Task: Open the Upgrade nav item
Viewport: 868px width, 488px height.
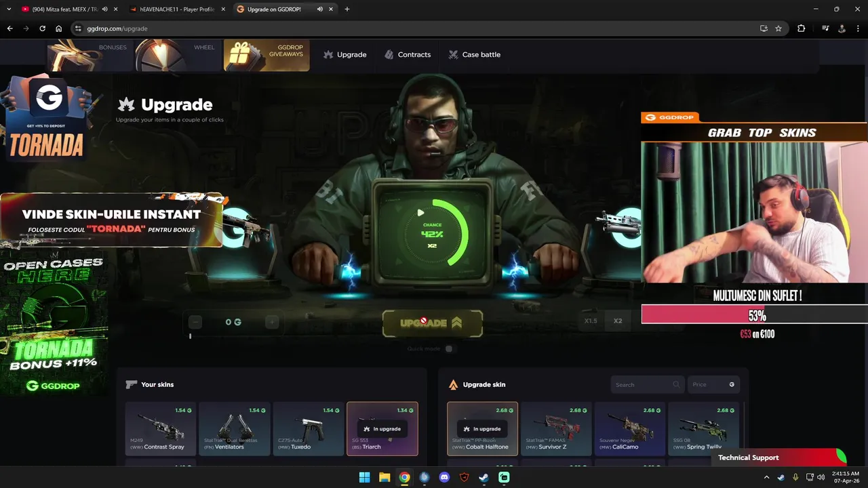Action: [345, 54]
